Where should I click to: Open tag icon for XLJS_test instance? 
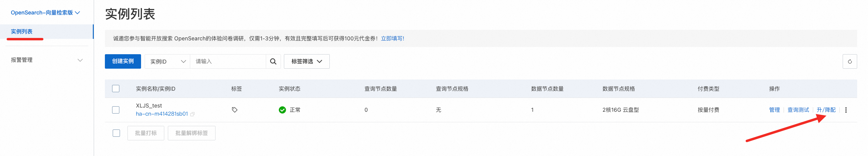click(234, 110)
